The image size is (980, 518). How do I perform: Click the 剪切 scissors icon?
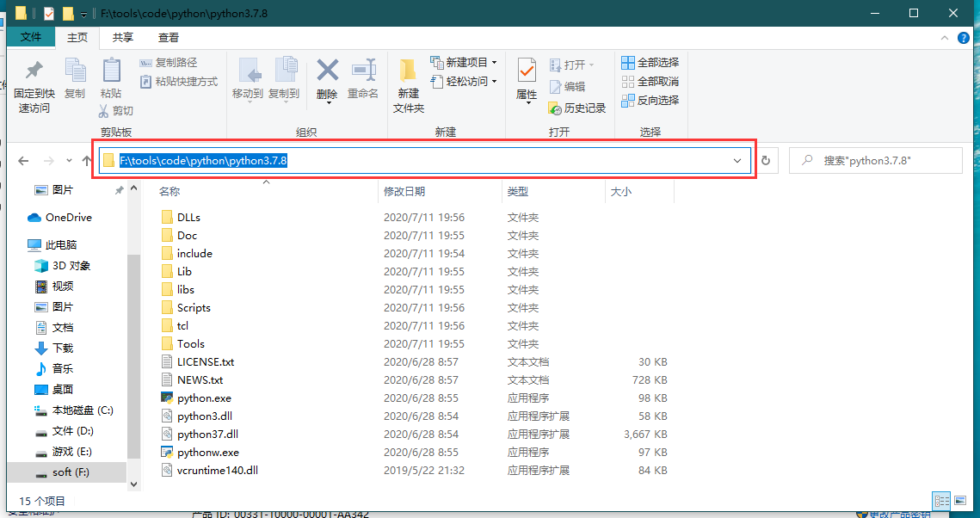point(105,111)
